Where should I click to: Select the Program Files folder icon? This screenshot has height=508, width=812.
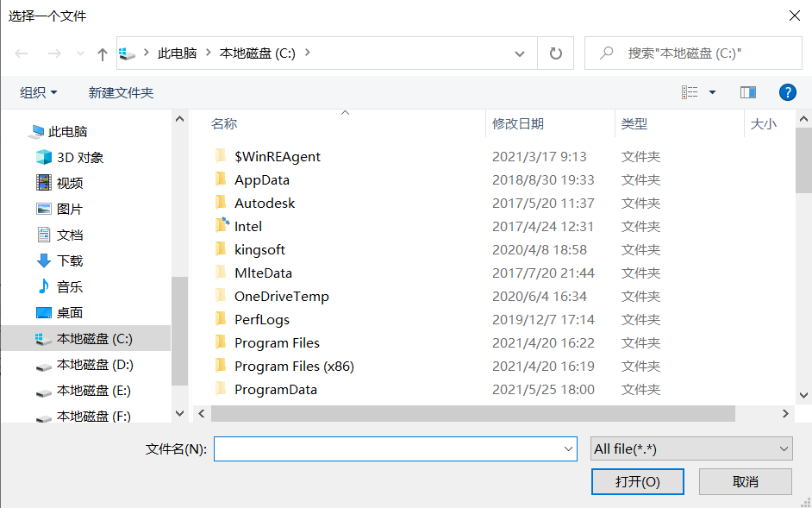coord(221,342)
